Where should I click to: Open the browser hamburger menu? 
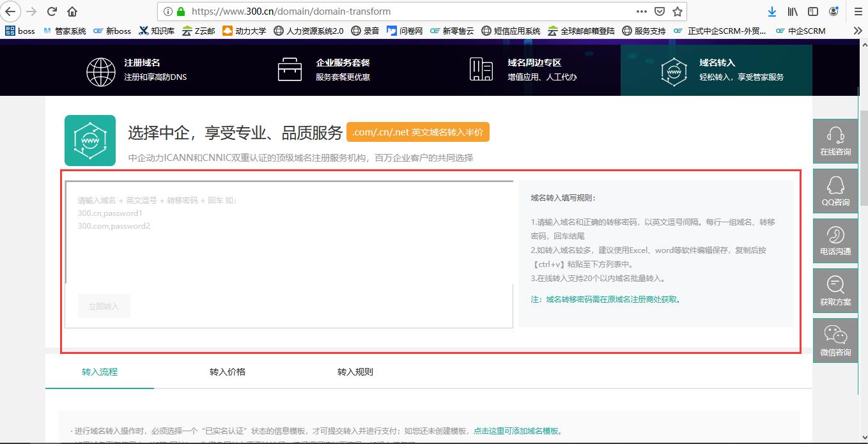(858, 11)
